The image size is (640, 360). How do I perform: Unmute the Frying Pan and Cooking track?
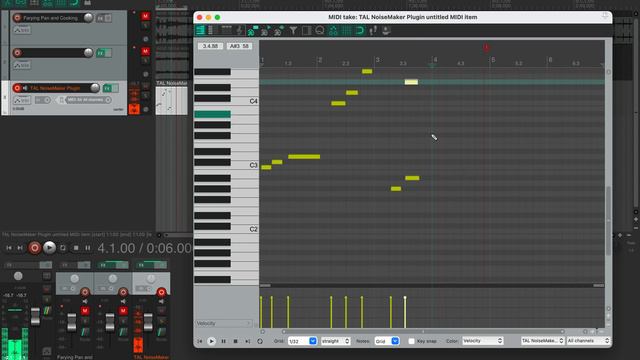[x=145, y=16]
